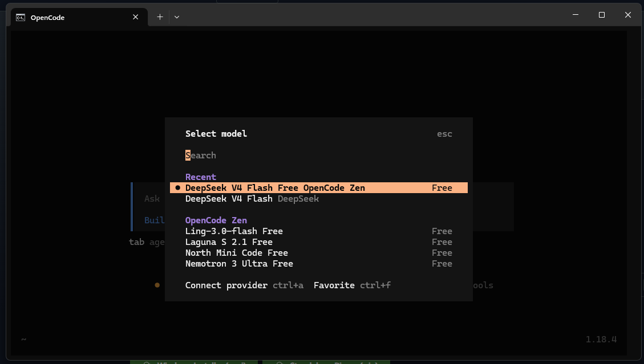Click the Ask prompt input behind dialog

pos(152,199)
